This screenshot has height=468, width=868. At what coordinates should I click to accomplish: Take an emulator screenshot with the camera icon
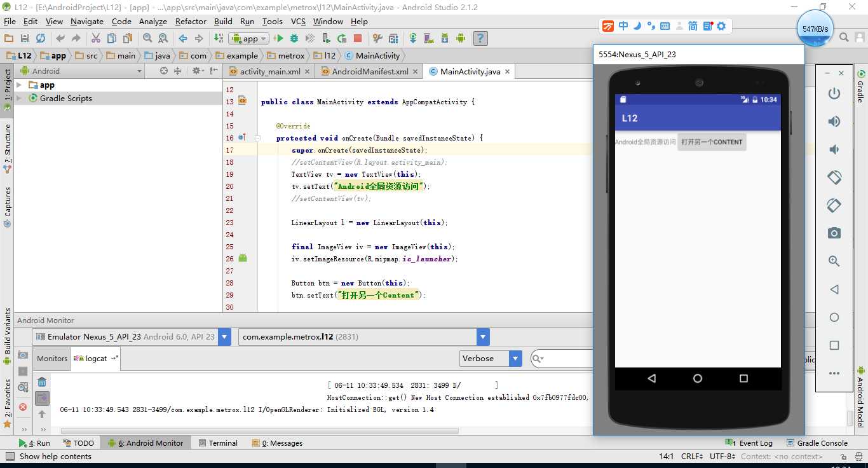point(834,233)
